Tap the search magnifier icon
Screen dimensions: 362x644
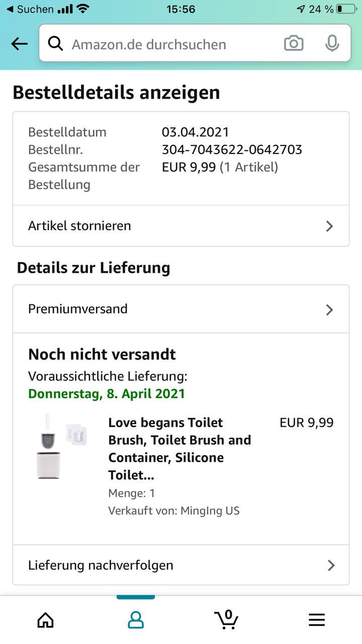[55, 44]
